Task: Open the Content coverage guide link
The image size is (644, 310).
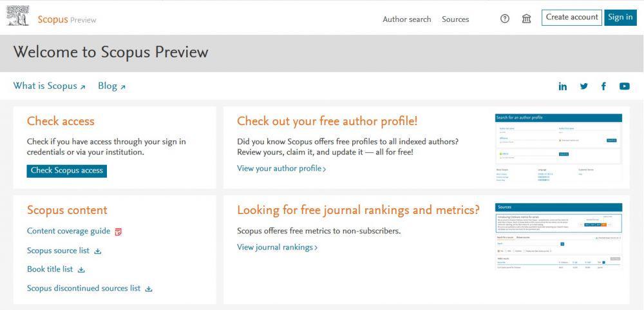Action: click(x=69, y=231)
